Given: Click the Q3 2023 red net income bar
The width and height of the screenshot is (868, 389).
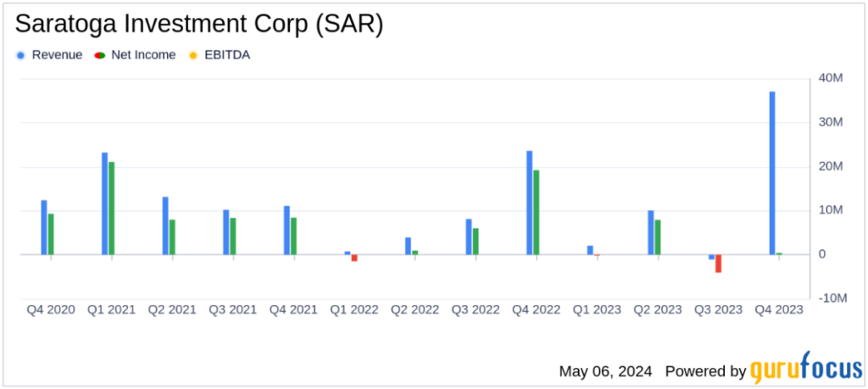Looking at the screenshot, I should (718, 264).
